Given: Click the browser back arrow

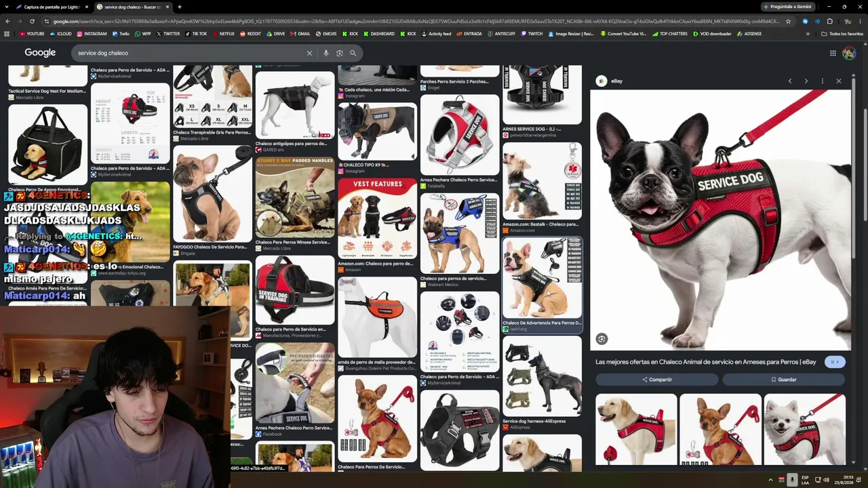Looking at the screenshot, I should (7, 21).
